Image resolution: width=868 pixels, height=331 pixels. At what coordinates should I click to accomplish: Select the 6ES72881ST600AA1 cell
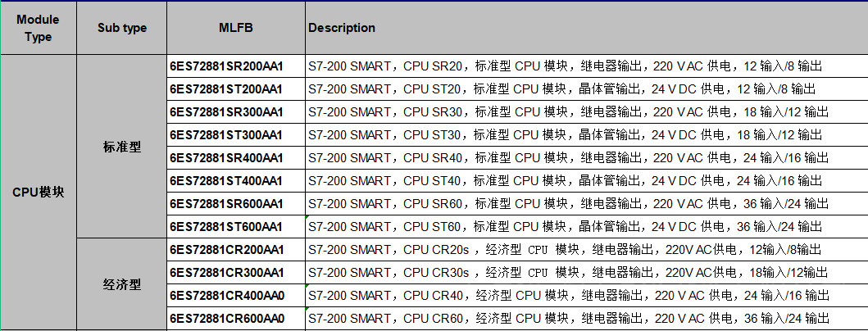[226, 226]
